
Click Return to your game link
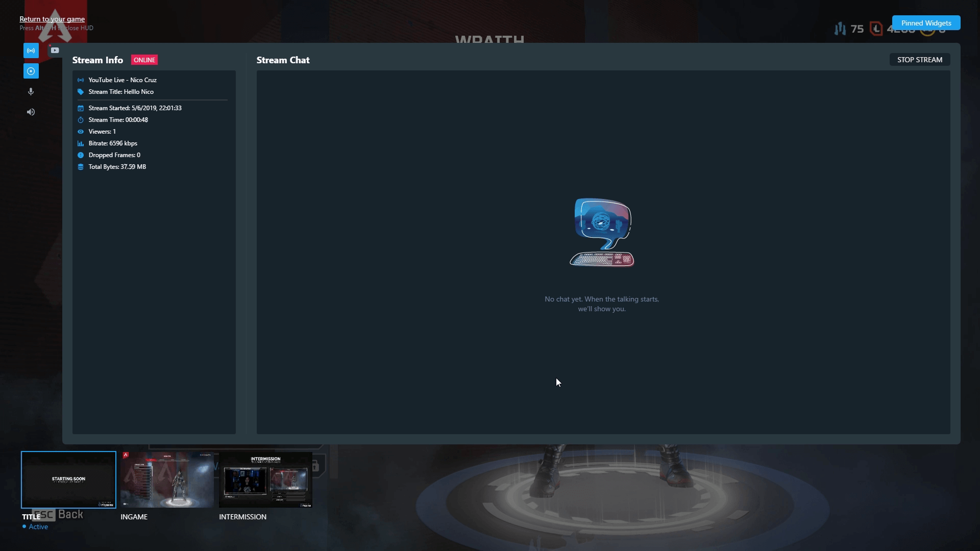[52, 19]
